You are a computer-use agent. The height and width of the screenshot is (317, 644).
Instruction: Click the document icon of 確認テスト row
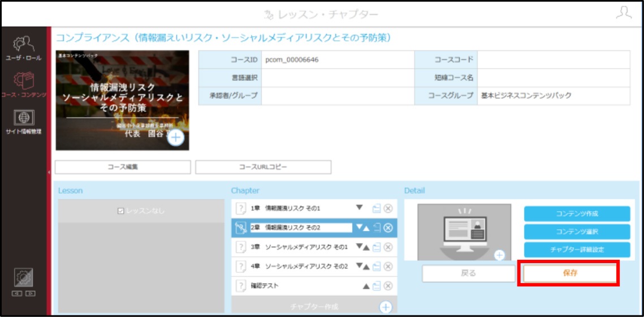pyautogui.click(x=240, y=286)
